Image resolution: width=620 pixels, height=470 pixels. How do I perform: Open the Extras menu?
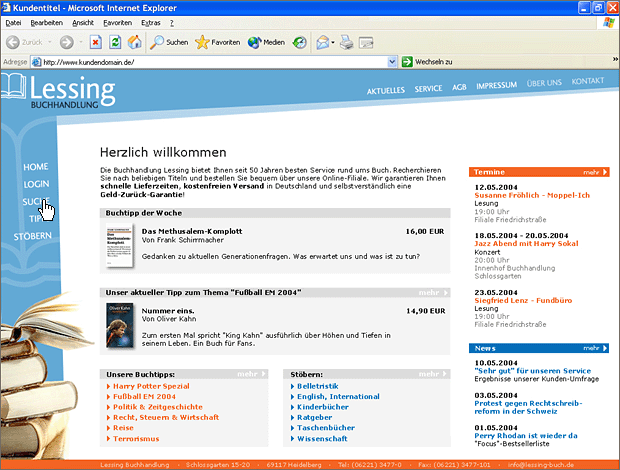coord(151,23)
